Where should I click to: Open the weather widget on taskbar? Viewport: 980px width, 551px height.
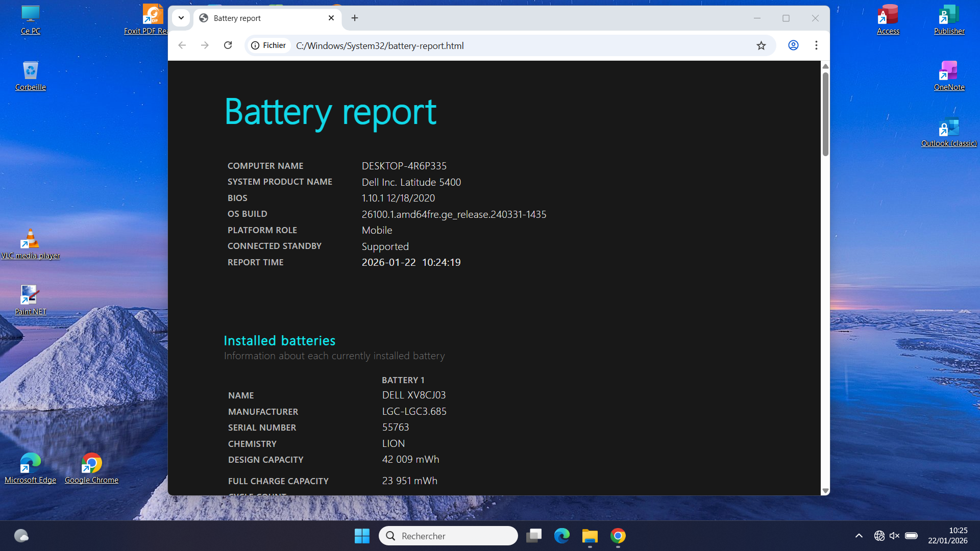pyautogui.click(x=21, y=536)
